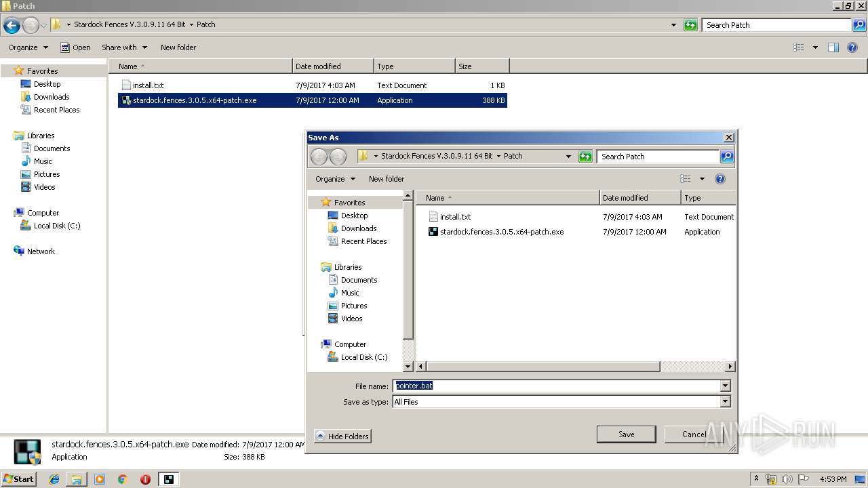The height and width of the screenshot is (488, 868).
Task: Click Stardock Fences in Explorer breadcrumb
Action: click(130, 24)
